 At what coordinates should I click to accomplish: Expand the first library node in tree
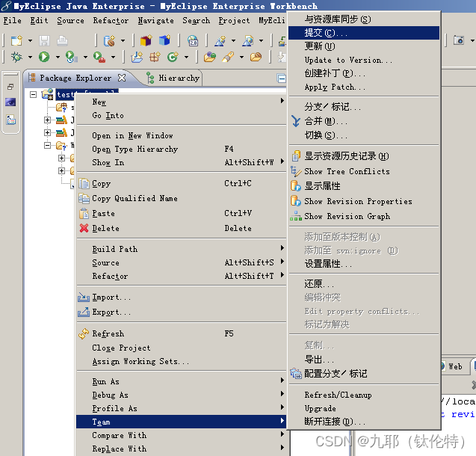tap(47, 120)
